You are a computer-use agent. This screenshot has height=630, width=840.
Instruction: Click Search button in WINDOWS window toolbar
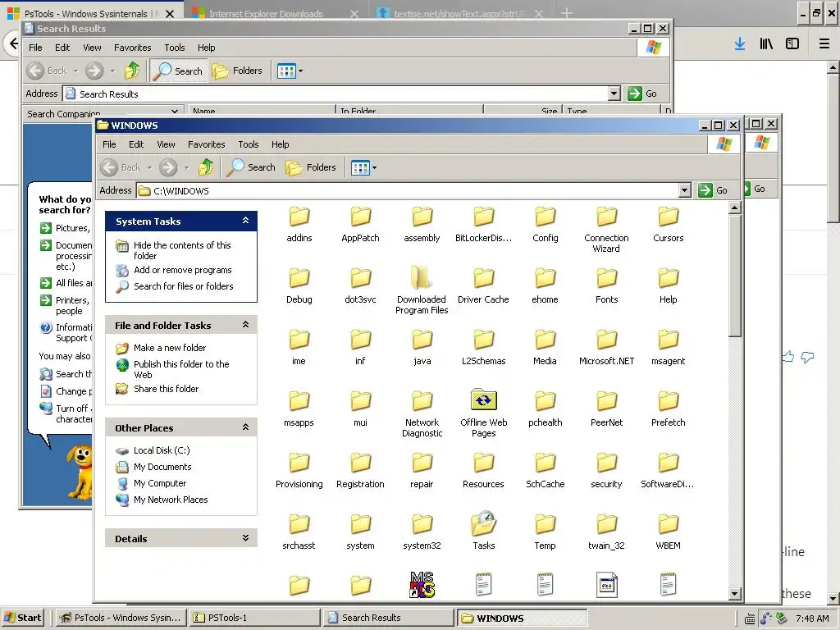(x=251, y=167)
